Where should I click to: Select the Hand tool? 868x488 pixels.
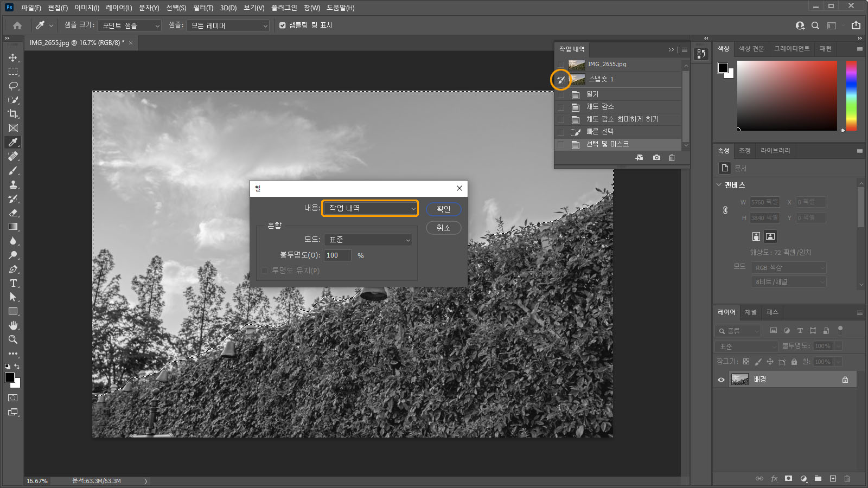click(x=13, y=325)
